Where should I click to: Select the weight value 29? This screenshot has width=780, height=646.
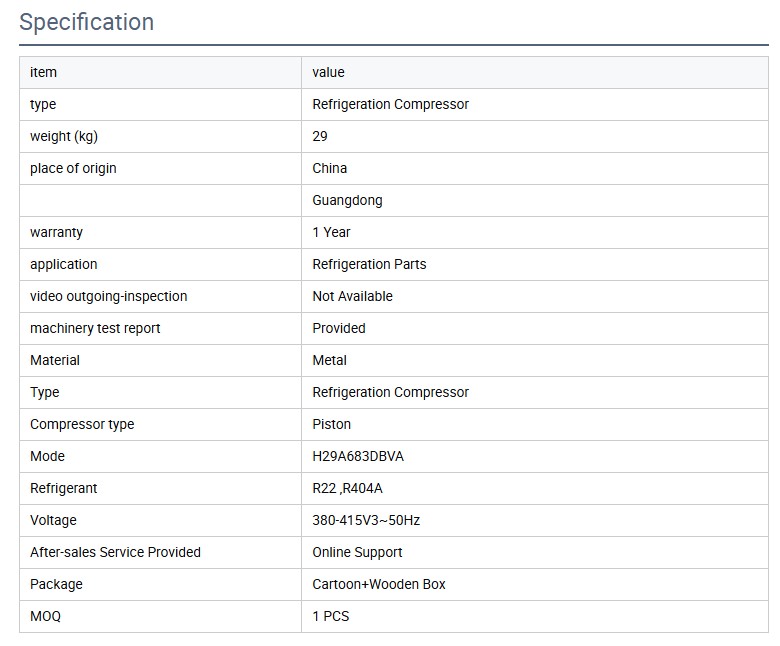point(320,136)
